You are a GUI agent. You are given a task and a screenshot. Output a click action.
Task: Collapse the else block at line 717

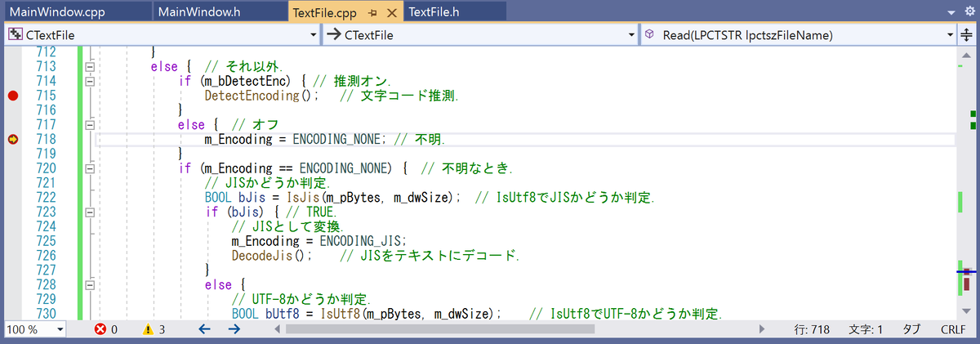coord(91,125)
